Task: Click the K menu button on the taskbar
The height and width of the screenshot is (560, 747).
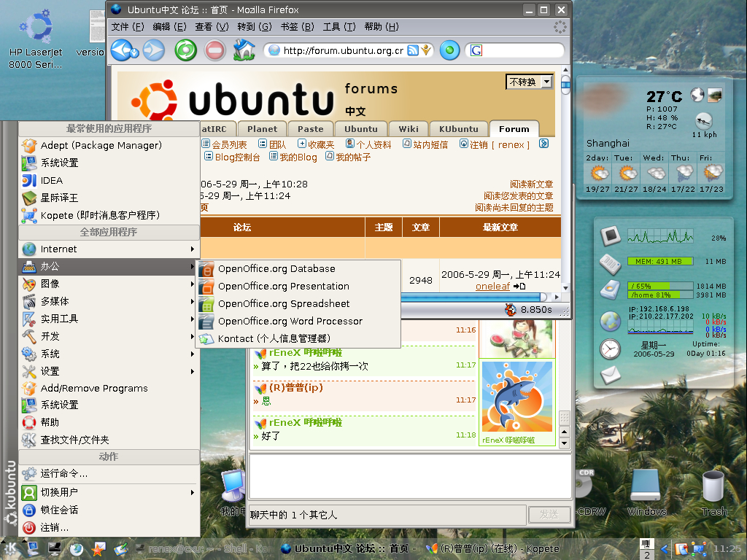Action: (10, 549)
